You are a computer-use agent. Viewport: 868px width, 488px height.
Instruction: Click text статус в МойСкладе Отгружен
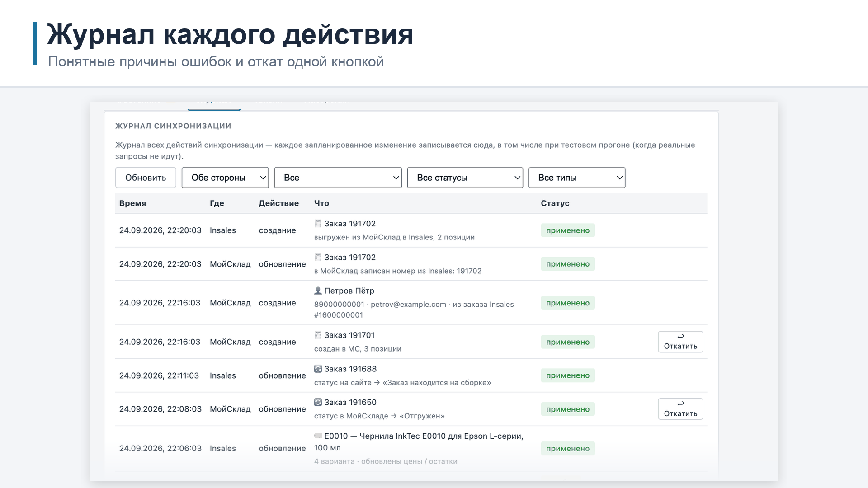pos(379,416)
